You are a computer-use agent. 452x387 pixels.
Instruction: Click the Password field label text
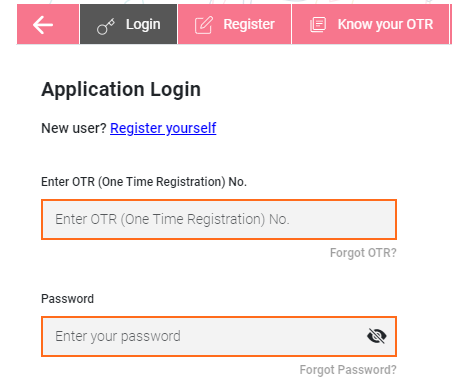(67, 299)
